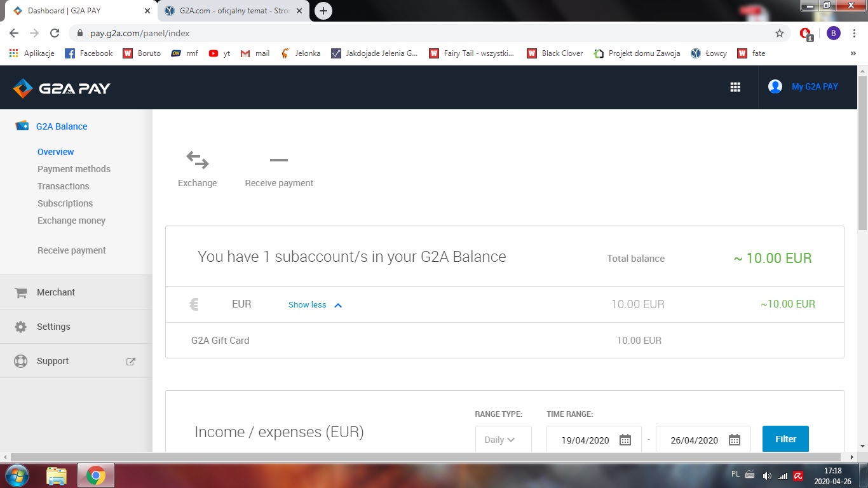868x488 pixels.
Task: Open the yt YouTube bookmark
Action: (x=219, y=53)
